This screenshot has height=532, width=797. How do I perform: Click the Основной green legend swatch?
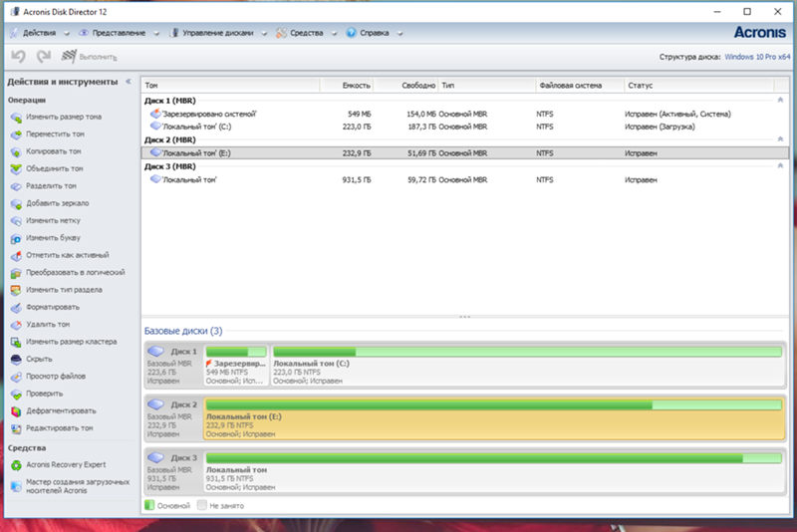pos(149,505)
